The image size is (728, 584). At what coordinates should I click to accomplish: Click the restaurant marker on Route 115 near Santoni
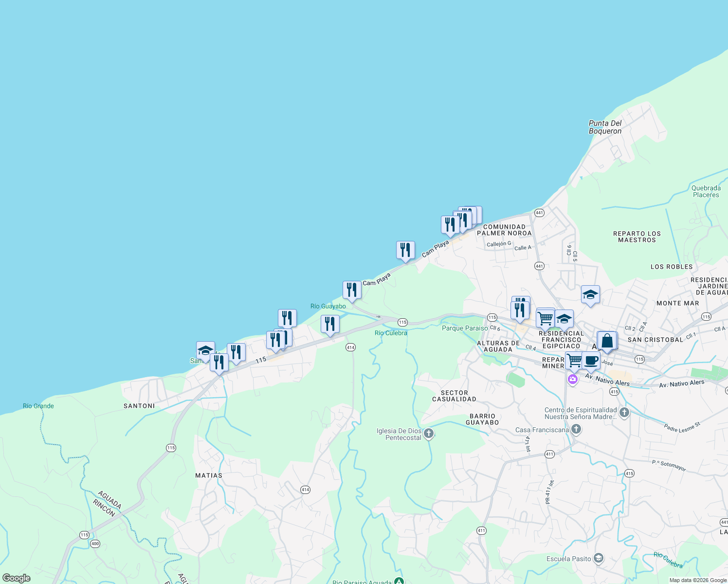pos(219,363)
